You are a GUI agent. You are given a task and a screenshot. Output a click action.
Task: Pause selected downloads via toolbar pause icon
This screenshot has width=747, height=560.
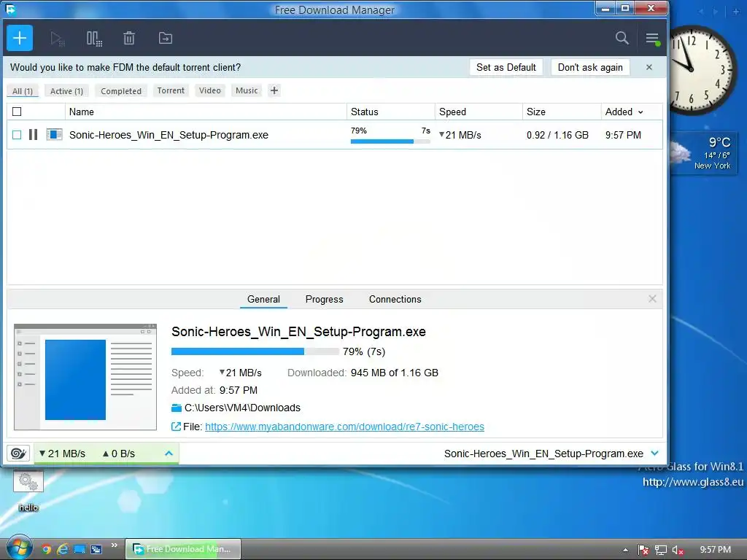(94, 39)
